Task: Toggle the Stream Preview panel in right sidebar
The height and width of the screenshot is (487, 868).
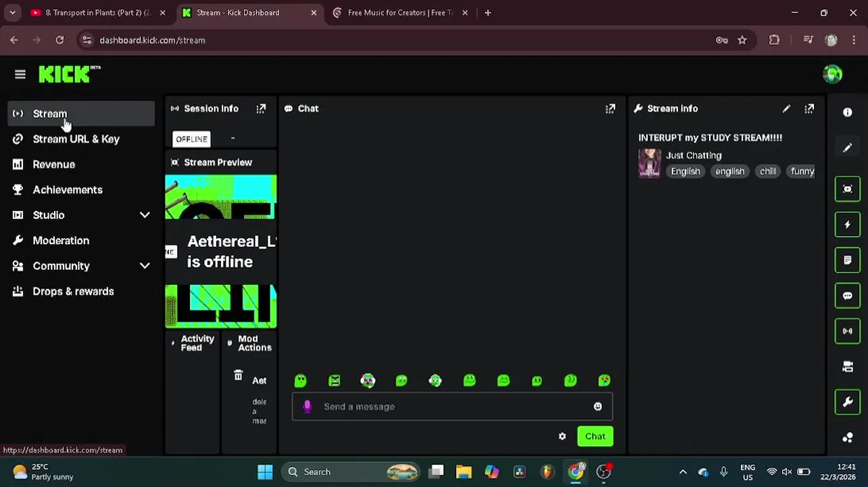Action: (x=848, y=189)
